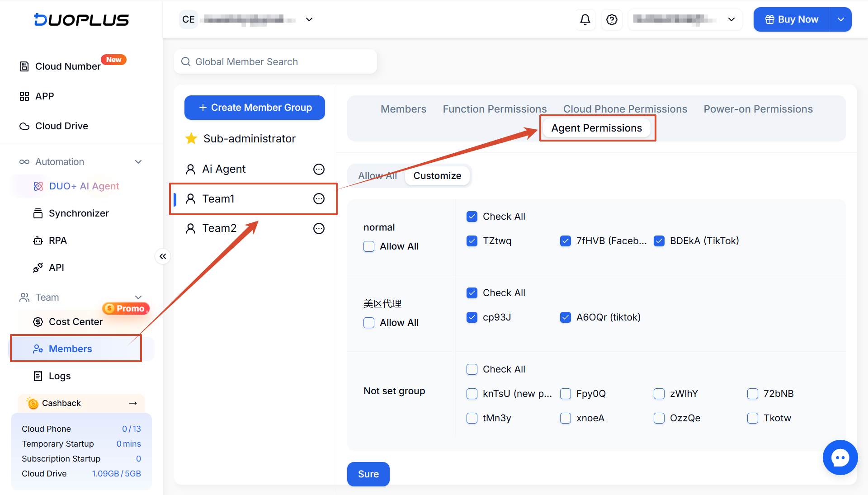Switch to Power-on Permissions tab
The height and width of the screenshot is (495, 868).
point(758,109)
